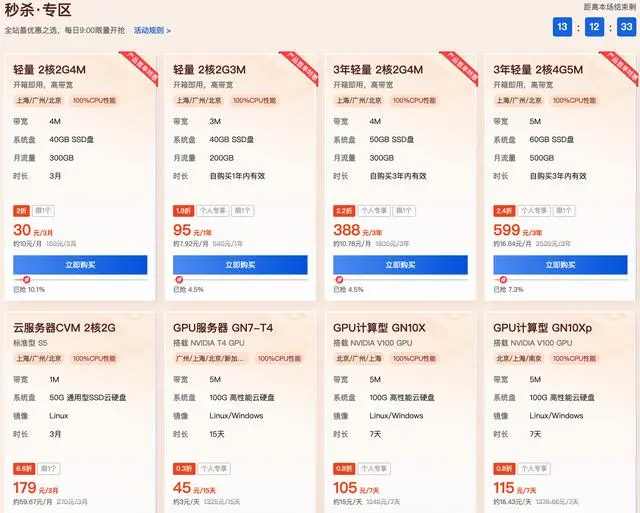640x513 pixels.
Task: Buy the 3年轻量 2核4G5M plan
Action: (x=560, y=265)
